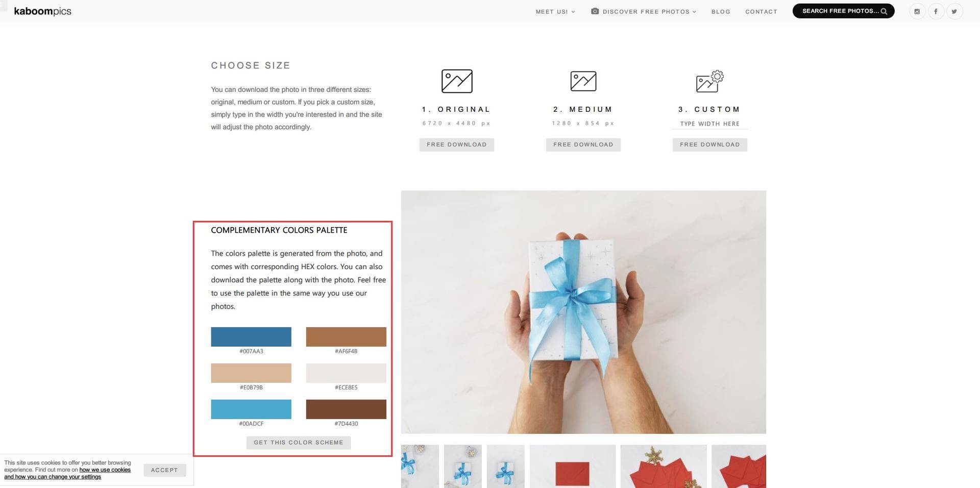Open the Blog menu item
Screen dimensions: 980x488
point(721,12)
